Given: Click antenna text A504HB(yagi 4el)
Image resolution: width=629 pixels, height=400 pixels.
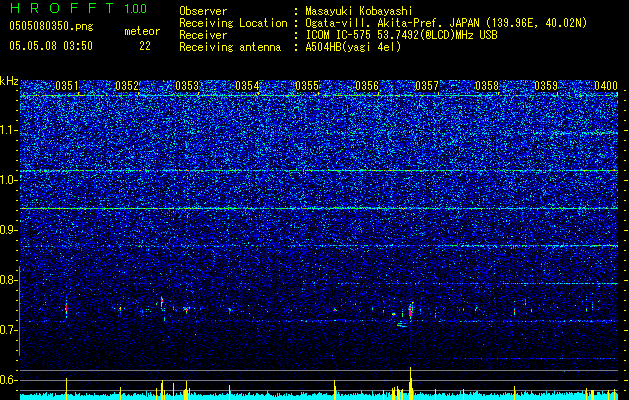Looking at the screenshot, I should tap(353, 47).
